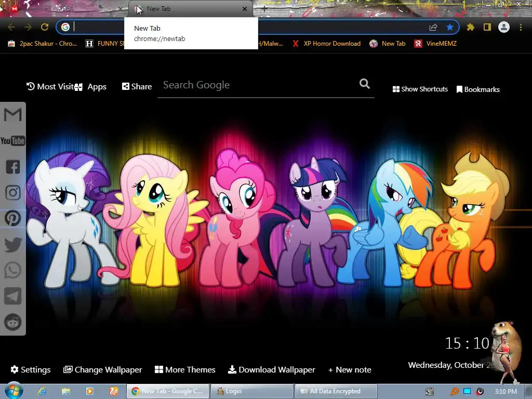Click the Chrome address bar

tap(258, 27)
